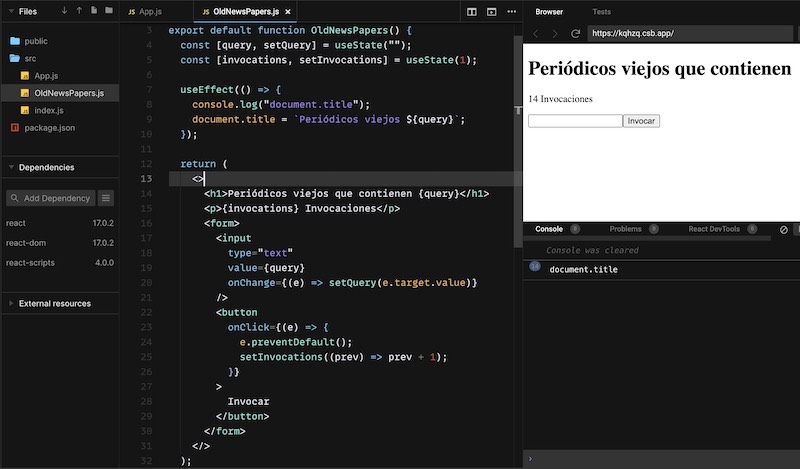This screenshot has height=469, width=800.
Task: Collapse the Dependencies section
Action: [11, 167]
